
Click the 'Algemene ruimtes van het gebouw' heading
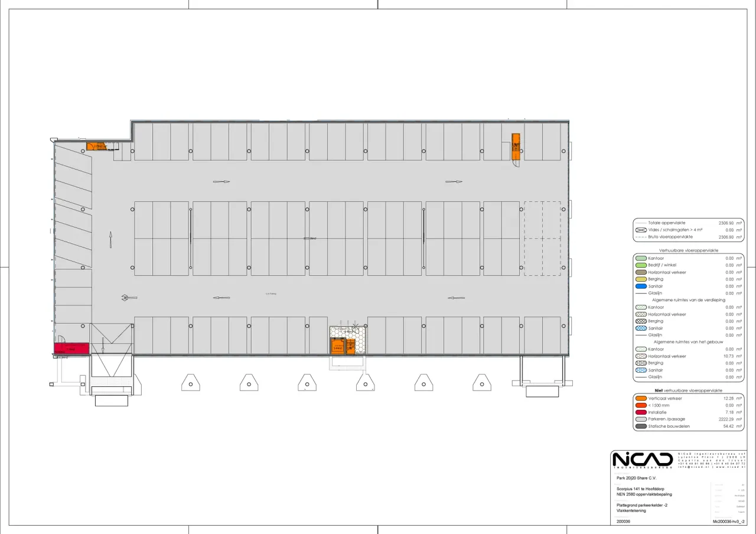[689, 342]
